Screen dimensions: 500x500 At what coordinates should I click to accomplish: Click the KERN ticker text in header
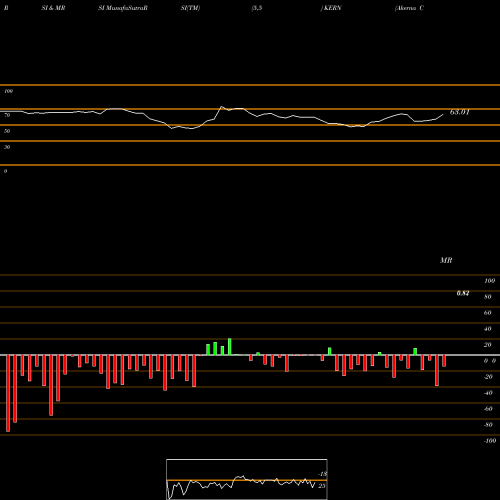tap(333, 8)
